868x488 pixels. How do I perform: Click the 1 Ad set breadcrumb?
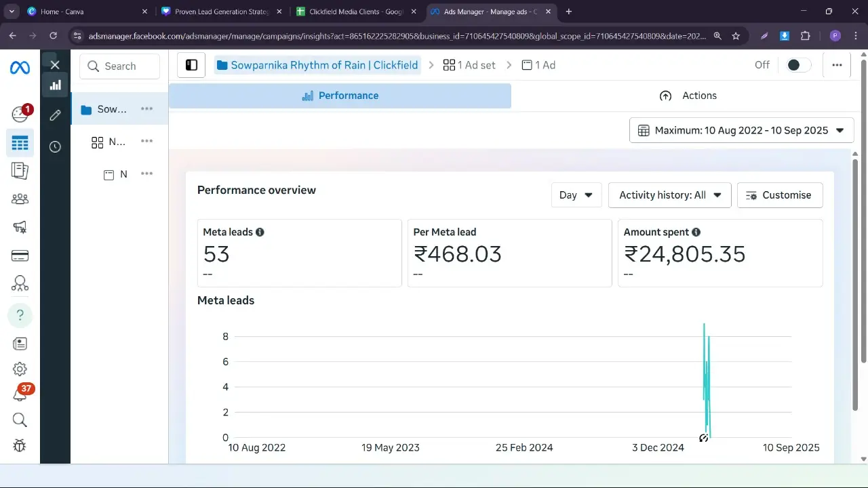coord(469,65)
